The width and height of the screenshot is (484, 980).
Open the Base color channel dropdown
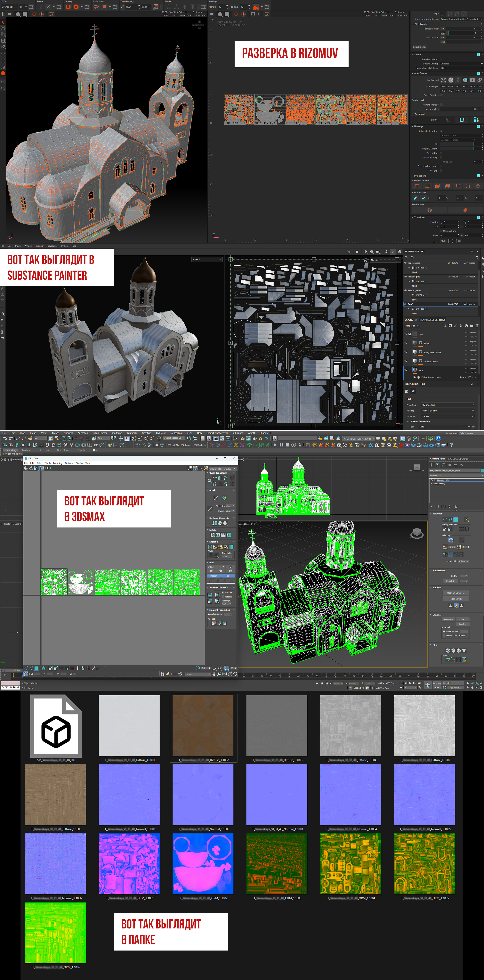click(x=412, y=326)
